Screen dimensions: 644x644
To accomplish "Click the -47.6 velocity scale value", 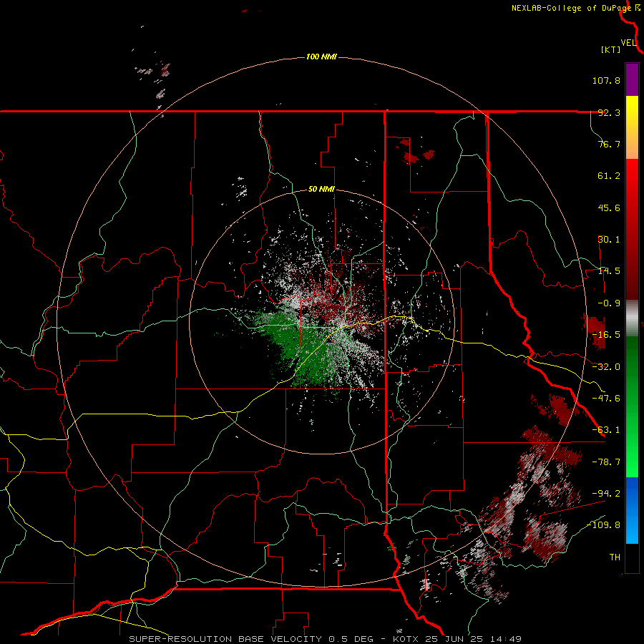I will tap(606, 399).
